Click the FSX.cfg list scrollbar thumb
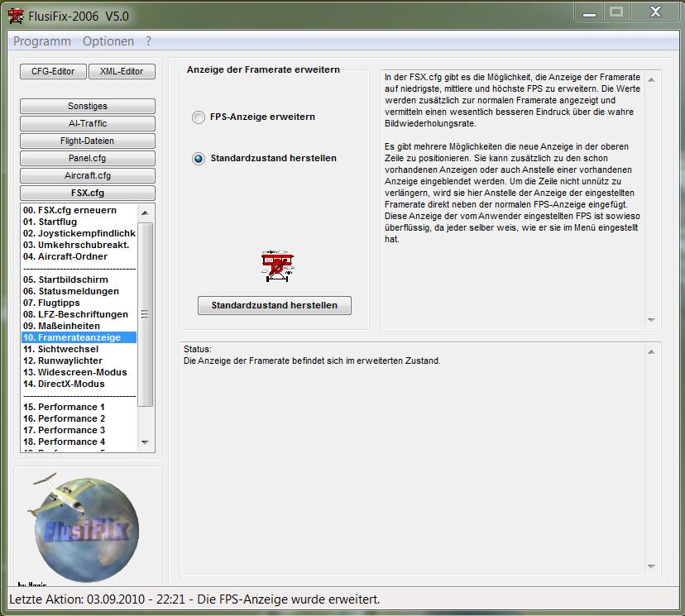This screenshot has height=616, width=685. pyautogui.click(x=146, y=314)
